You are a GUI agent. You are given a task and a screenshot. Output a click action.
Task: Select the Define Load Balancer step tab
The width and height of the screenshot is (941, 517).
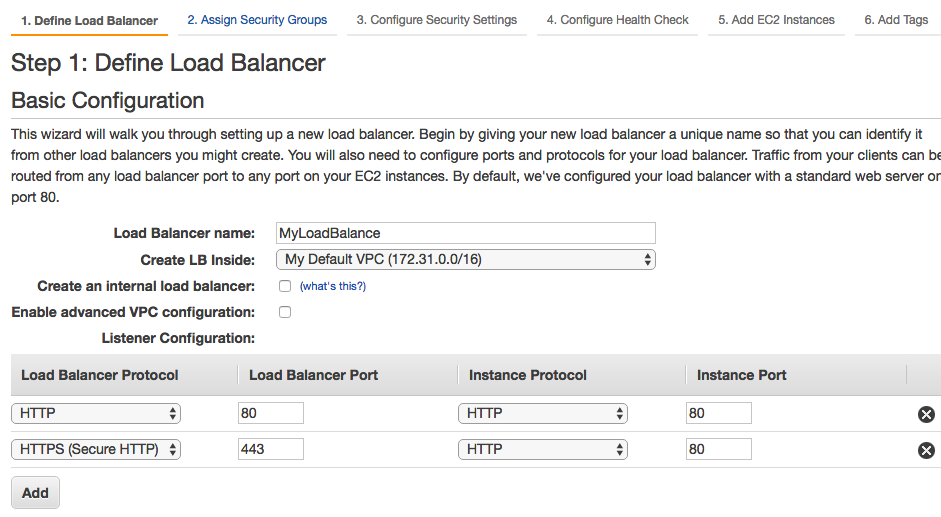point(89,20)
